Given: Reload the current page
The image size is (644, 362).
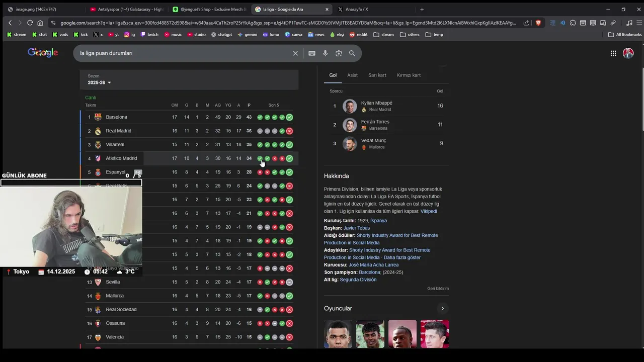Looking at the screenshot, I should tap(30, 23).
